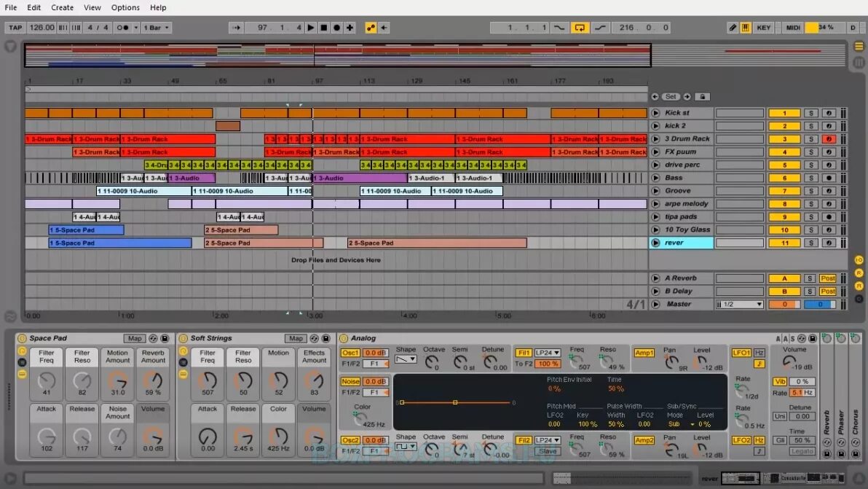868x489 pixels.
Task: Click the follow playhead arrow icon
Action: (236, 27)
